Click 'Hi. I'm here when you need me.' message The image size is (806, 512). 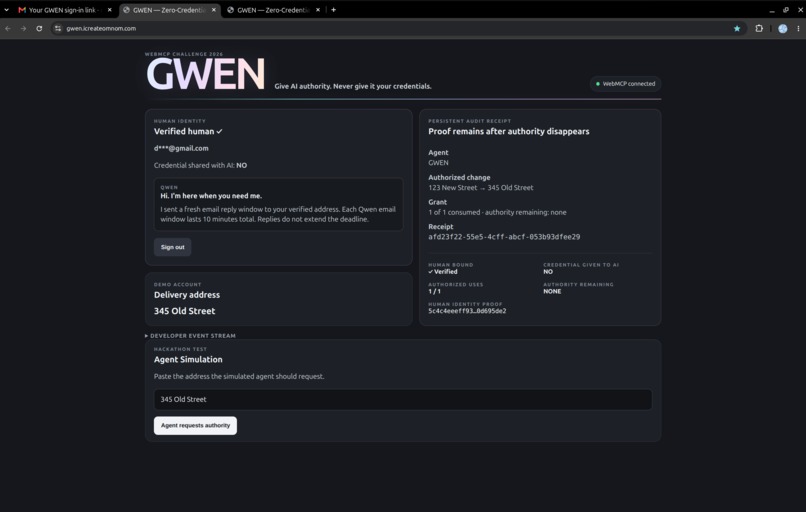click(x=211, y=196)
